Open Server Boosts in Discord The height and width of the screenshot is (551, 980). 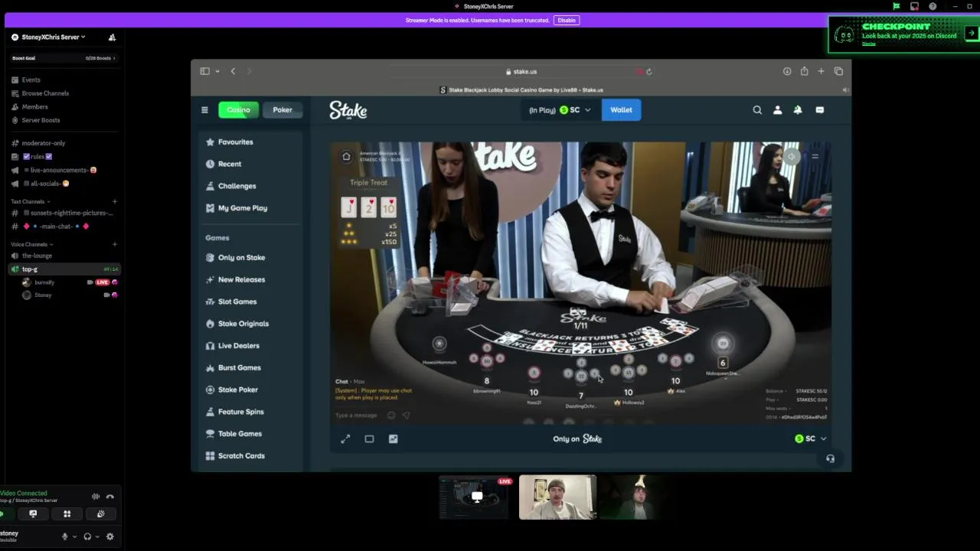(x=41, y=120)
